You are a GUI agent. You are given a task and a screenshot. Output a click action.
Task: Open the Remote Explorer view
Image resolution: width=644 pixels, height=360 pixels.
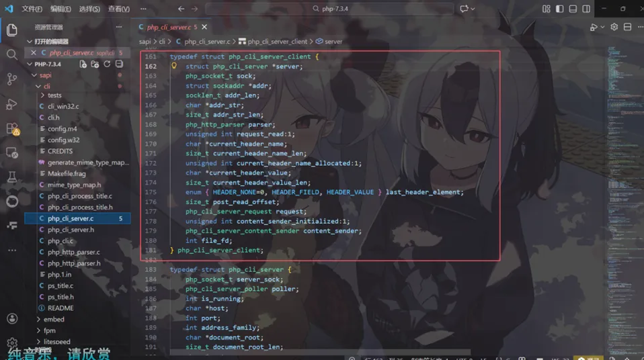coord(12,152)
